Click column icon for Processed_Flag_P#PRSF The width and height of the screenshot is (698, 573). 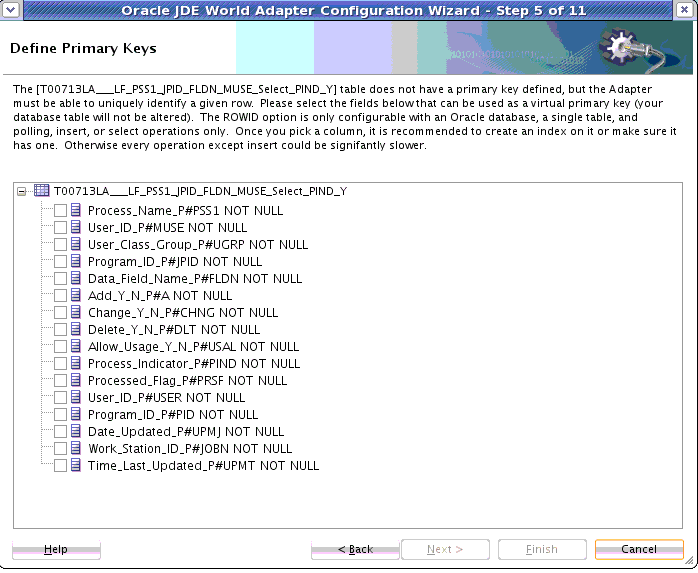tap(76, 380)
